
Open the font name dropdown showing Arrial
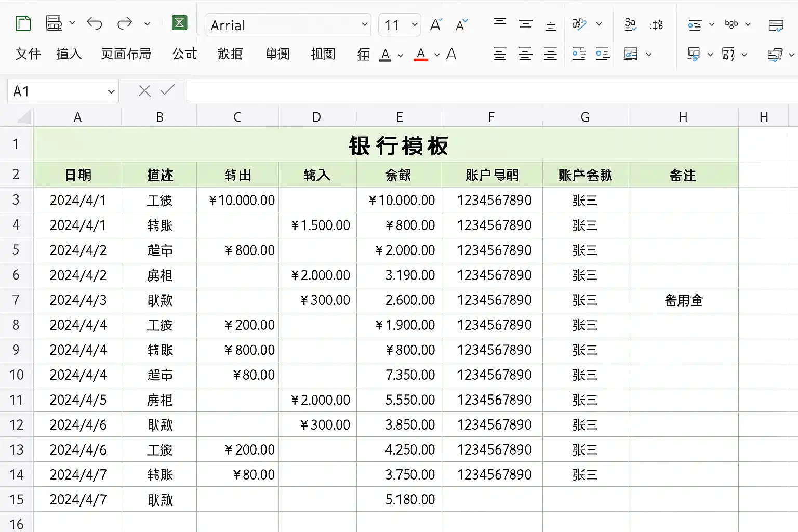(x=288, y=25)
